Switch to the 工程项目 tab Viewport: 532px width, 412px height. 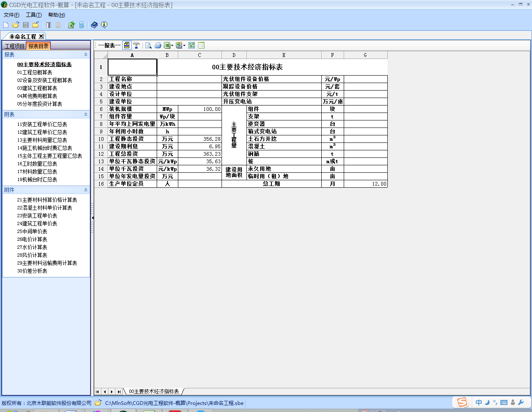[15, 46]
